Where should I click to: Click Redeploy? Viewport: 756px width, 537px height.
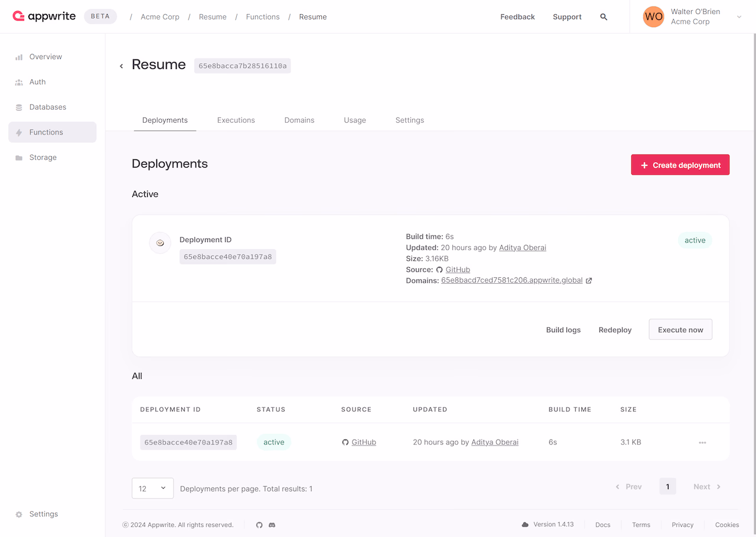(x=615, y=330)
